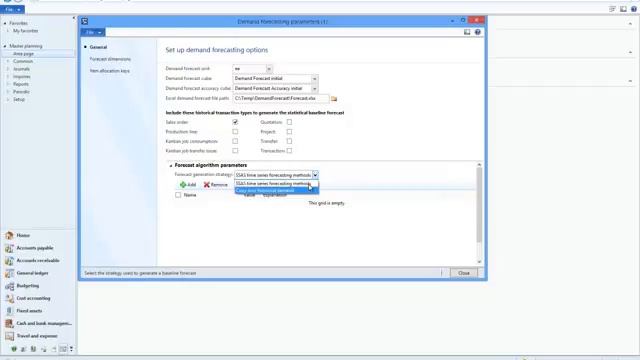Click the view layout icon beside dialog help

467,32
